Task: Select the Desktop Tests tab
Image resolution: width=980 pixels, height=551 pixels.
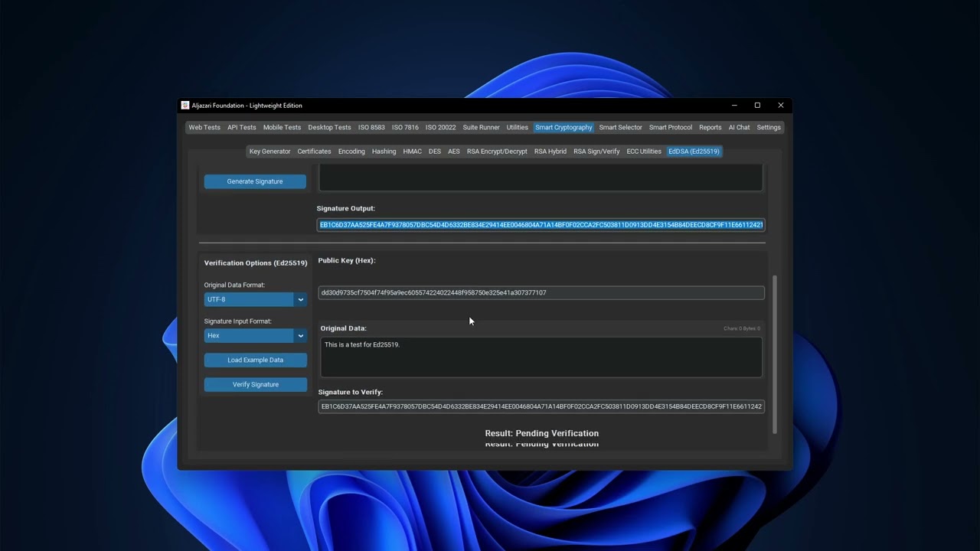Action: pyautogui.click(x=329, y=128)
